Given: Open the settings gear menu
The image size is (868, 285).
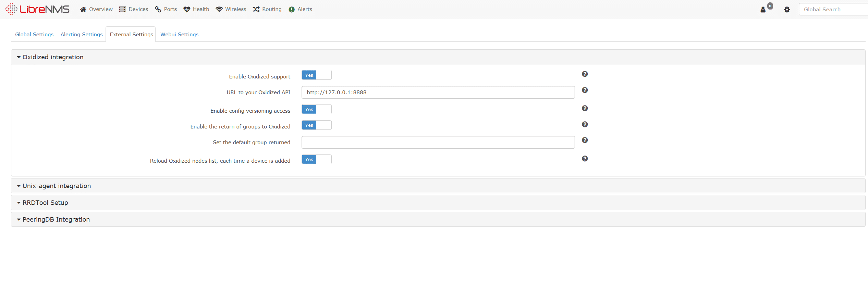Looking at the screenshot, I should click(787, 10).
